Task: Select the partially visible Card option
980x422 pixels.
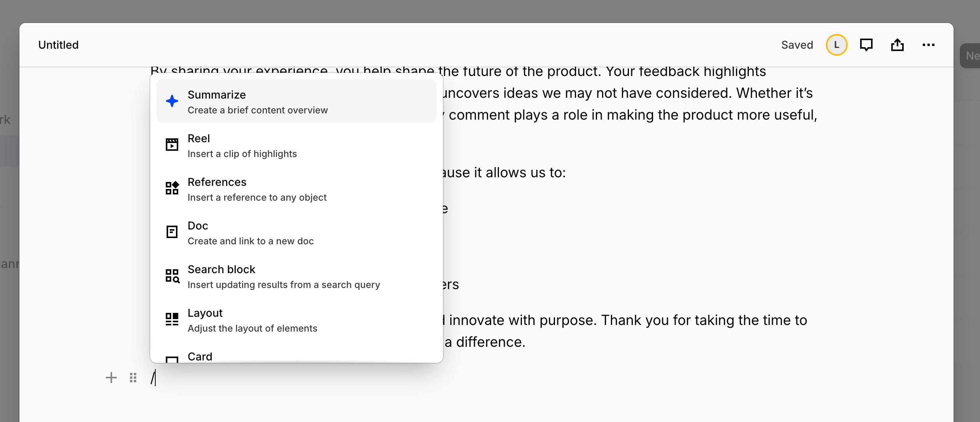Action: (200, 357)
